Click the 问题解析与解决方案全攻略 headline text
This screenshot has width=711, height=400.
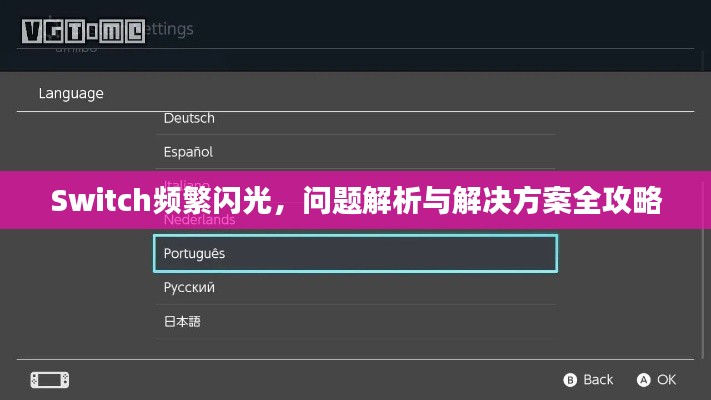pos(482,200)
